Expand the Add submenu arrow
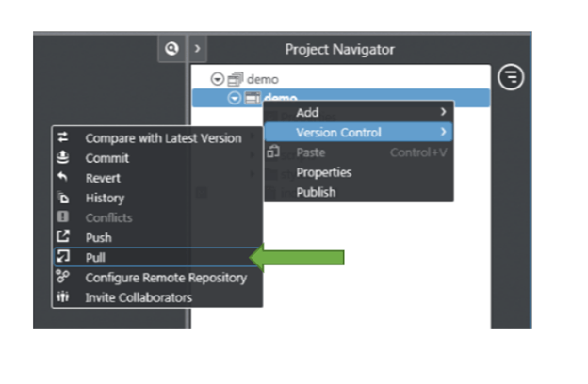This screenshot has height=384, width=588. click(443, 113)
